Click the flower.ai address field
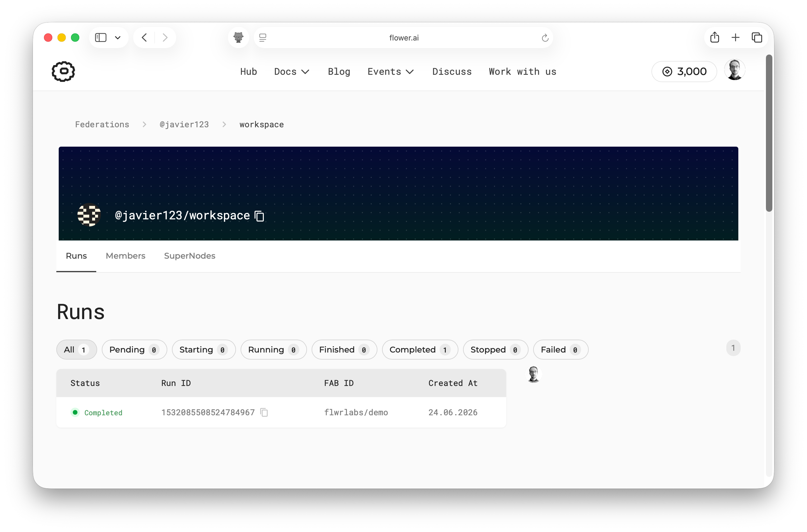This screenshot has width=807, height=532. click(x=403, y=38)
